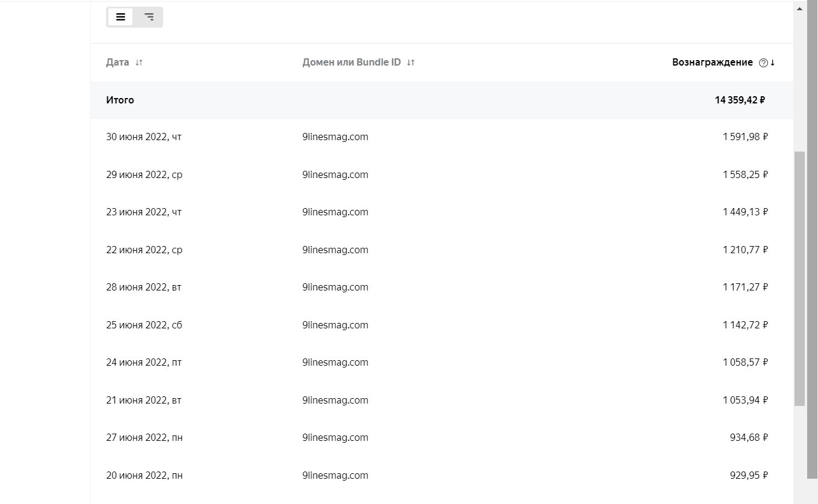Click scrollbar up arrow at top
Image resolution: width=818 pixels, height=504 pixels.
click(800, 8)
